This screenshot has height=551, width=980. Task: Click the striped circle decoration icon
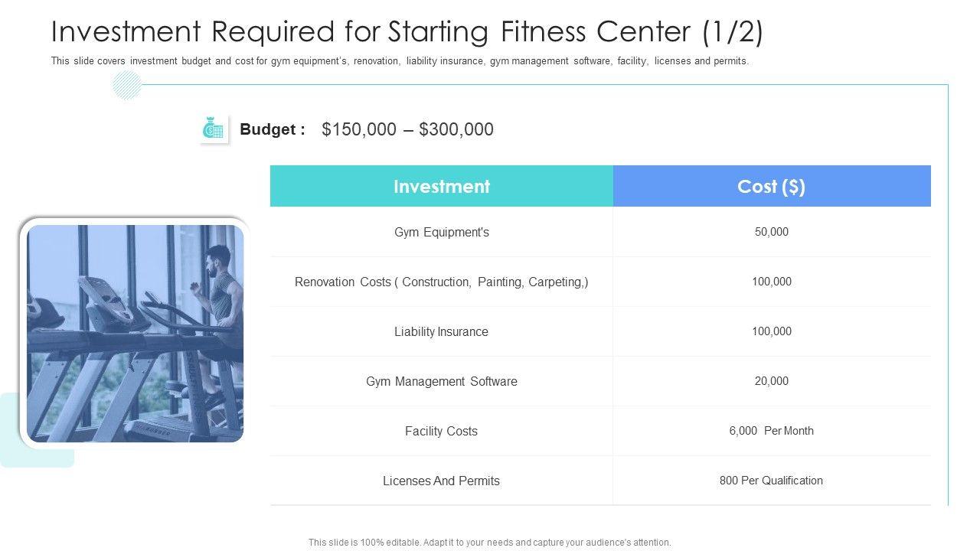126,85
